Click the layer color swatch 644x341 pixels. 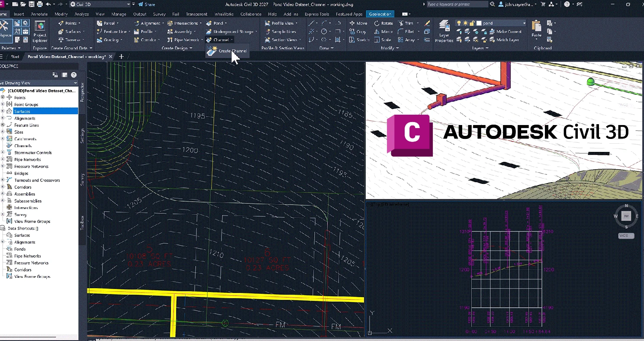point(479,23)
